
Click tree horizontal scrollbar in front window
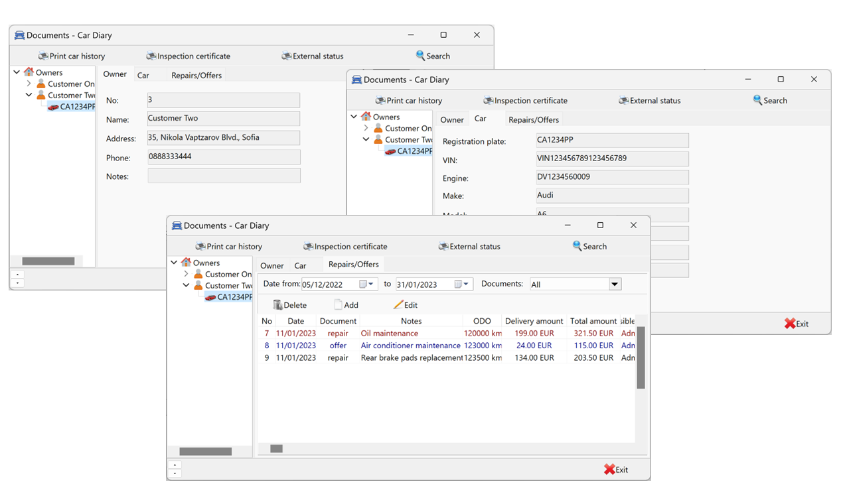206,452
